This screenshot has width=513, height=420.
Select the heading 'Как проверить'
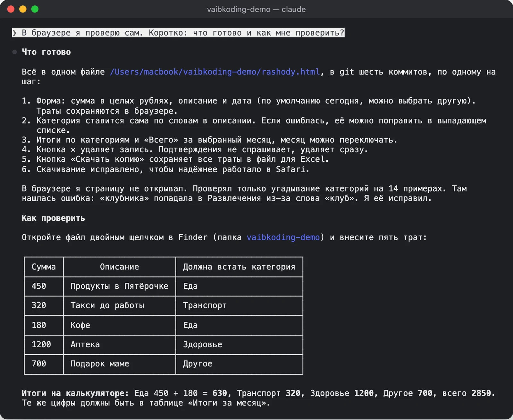(53, 218)
